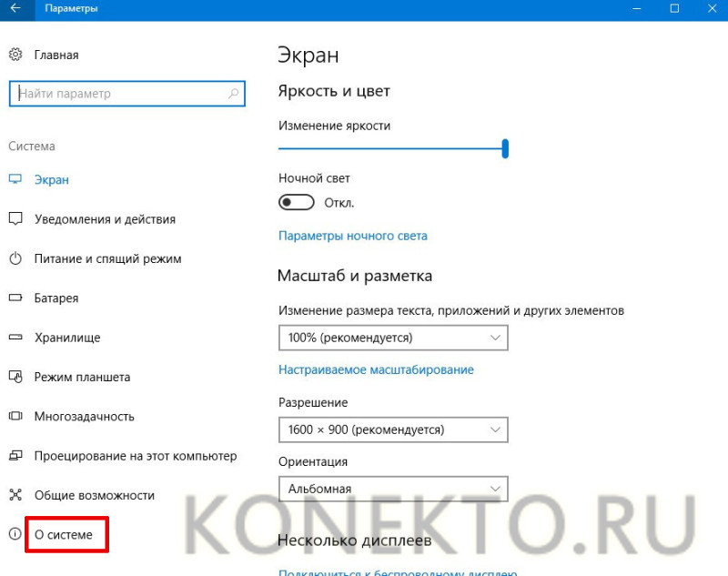
Task: Click the power icon for Питание и спящий режим
Action: 15,258
